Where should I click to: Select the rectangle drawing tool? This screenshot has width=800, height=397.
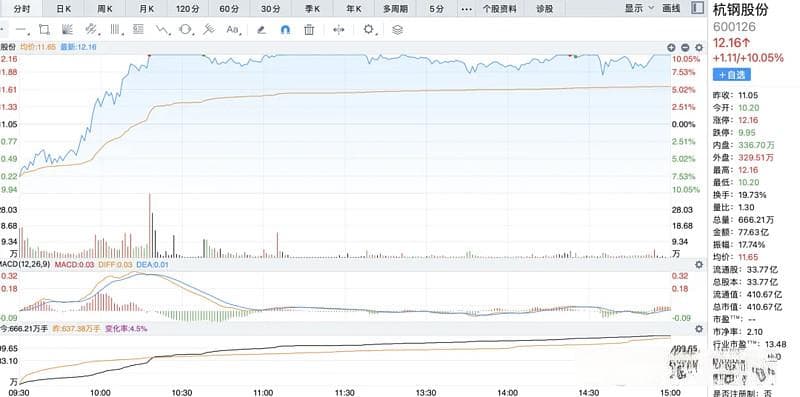coord(44,30)
